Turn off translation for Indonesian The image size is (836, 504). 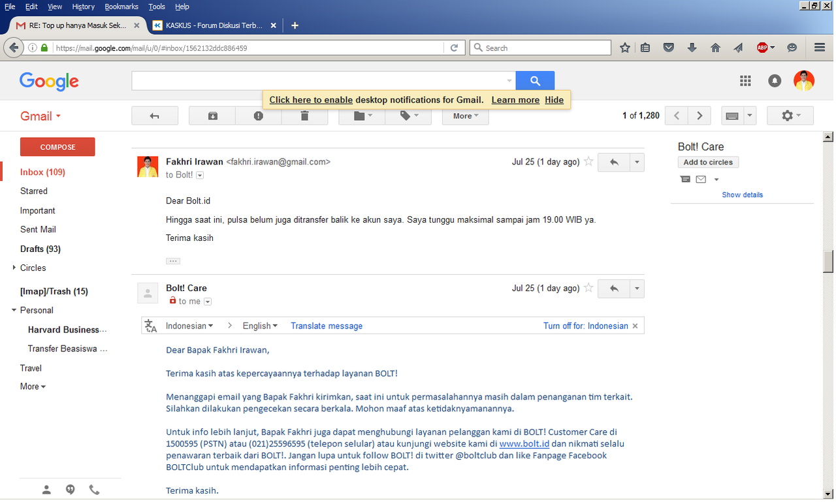[586, 326]
